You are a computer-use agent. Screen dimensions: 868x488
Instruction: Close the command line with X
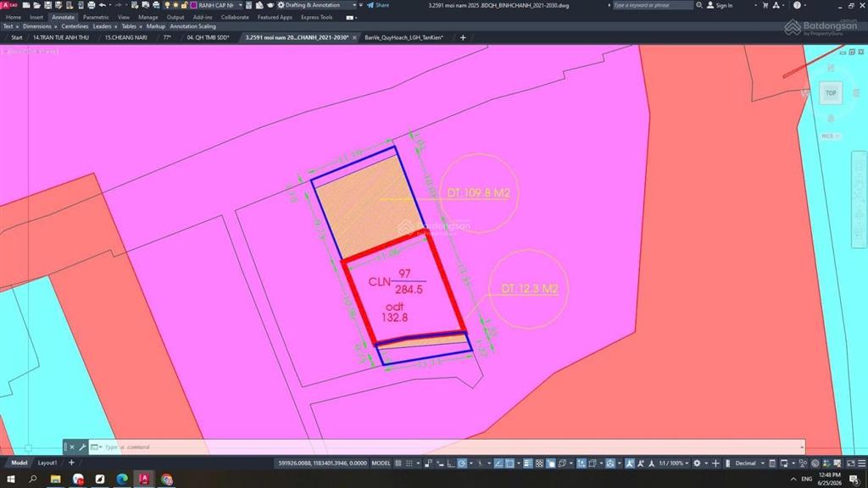(x=72, y=446)
